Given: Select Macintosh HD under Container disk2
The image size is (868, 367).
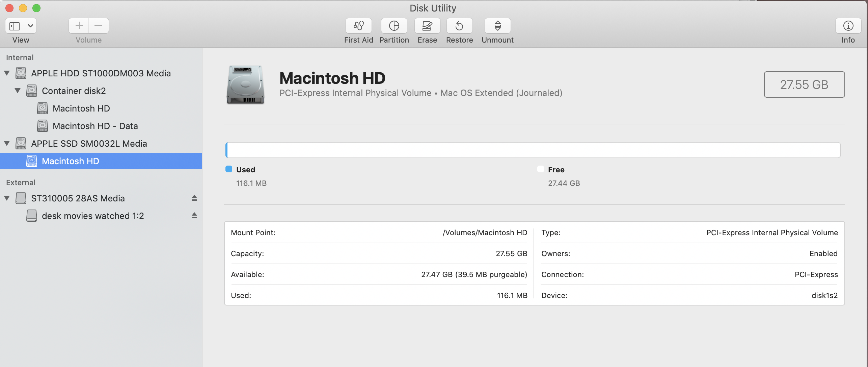Looking at the screenshot, I should click(81, 108).
